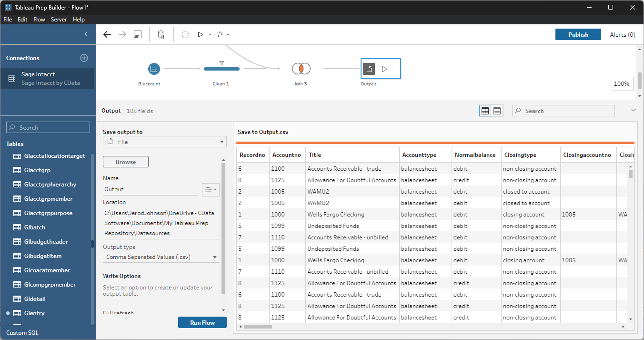Collapse the Connections side pane
The width and height of the screenshot is (644, 340).
86,34
